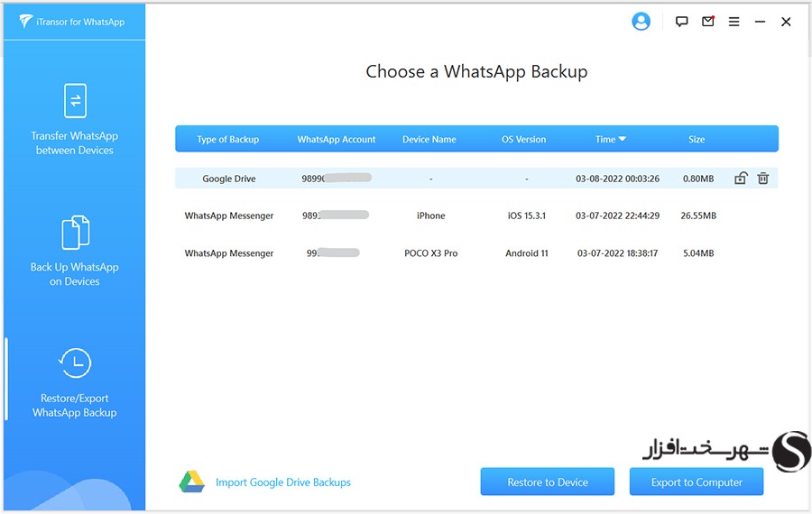Image resolution: width=812 pixels, height=514 pixels.
Task: Click the Device Name column header
Action: pos(429,139)
